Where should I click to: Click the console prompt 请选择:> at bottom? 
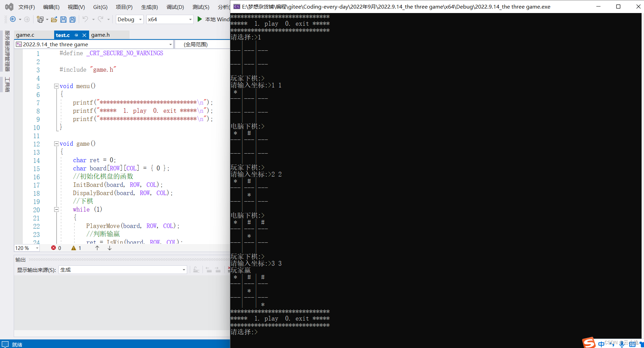pyautogui.click(x=244, y=332)
